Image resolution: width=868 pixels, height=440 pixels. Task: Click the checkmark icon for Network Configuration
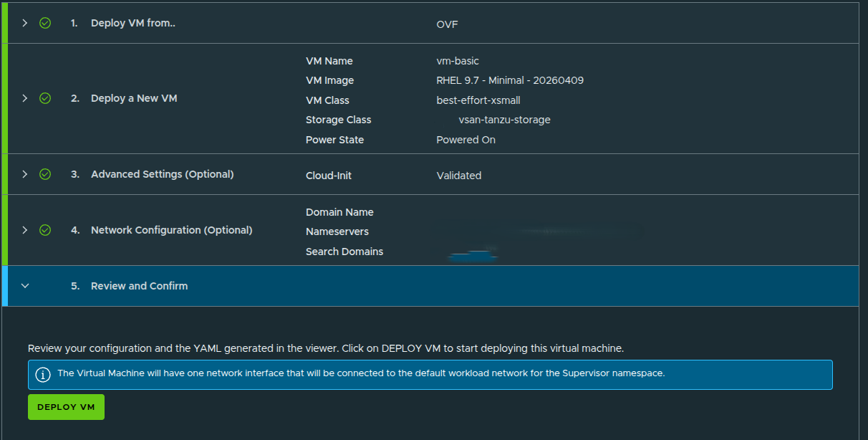coord(44,230)
